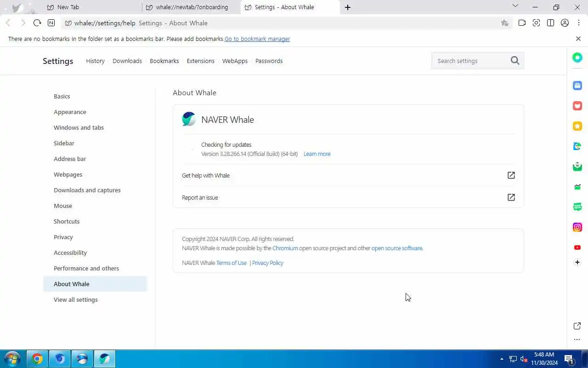Follow the Go to bookmark manager link
Image resolution: width=588 pixels, height=368 pixels.
(257, 39)
